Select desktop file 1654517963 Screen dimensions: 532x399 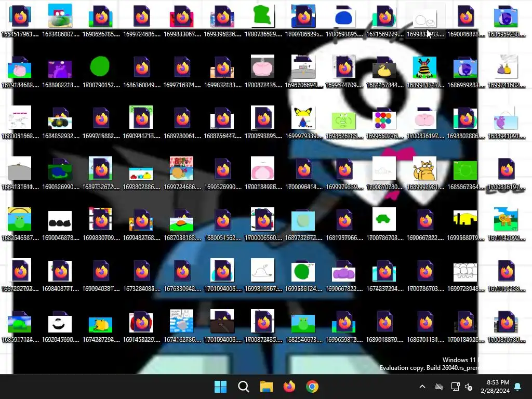pyautogui.click(x=20, y=20)
